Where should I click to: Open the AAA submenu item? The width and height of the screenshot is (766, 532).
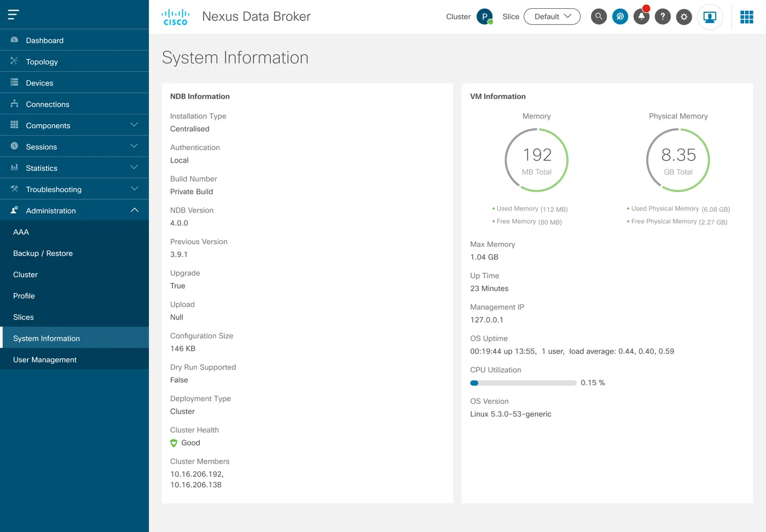[x=74, y=232]
